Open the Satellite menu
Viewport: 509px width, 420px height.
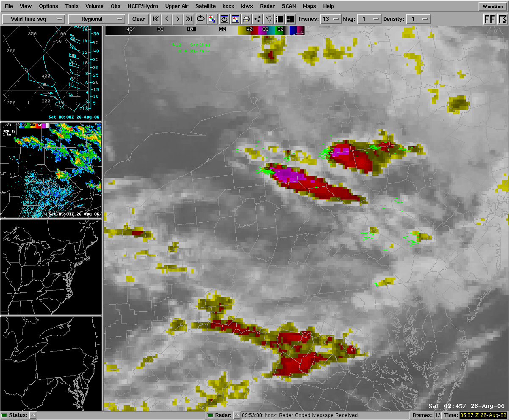pyautogui.click(x=205, y=6)
